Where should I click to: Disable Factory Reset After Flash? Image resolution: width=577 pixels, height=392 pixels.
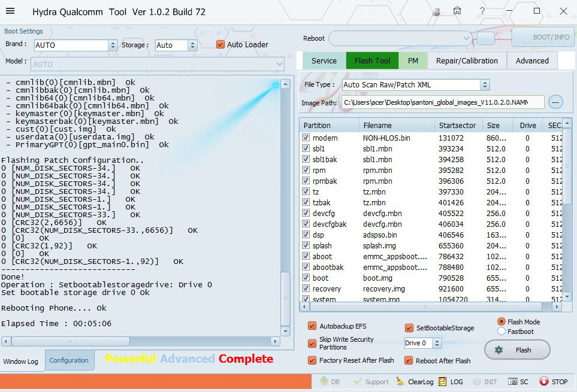312,360
